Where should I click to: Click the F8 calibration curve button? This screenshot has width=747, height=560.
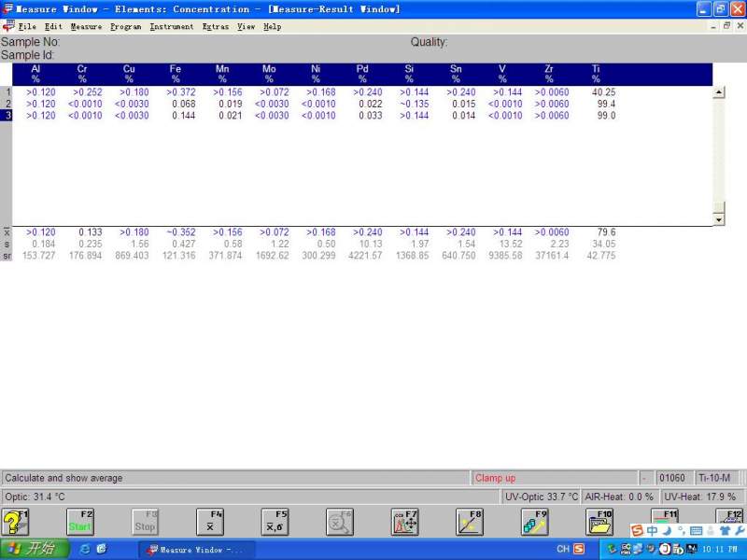(x=470, y=523)
